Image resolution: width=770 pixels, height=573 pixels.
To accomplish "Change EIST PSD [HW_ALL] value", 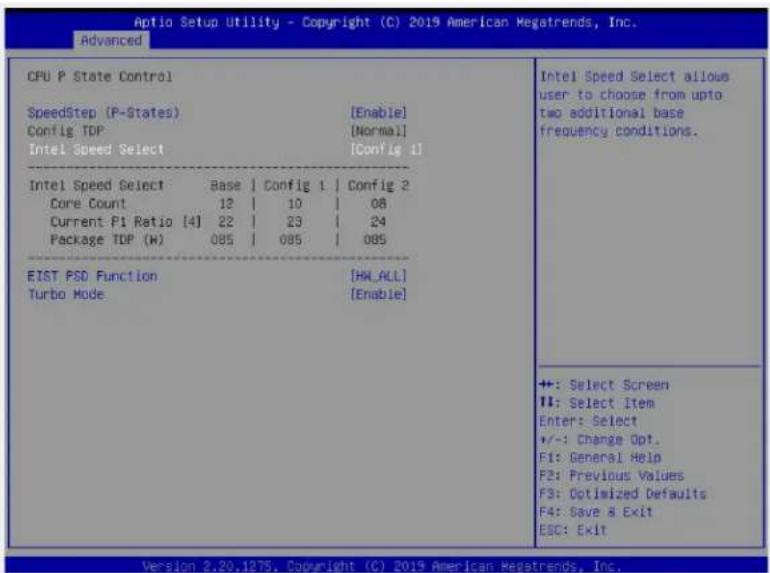I will point(378,276).
